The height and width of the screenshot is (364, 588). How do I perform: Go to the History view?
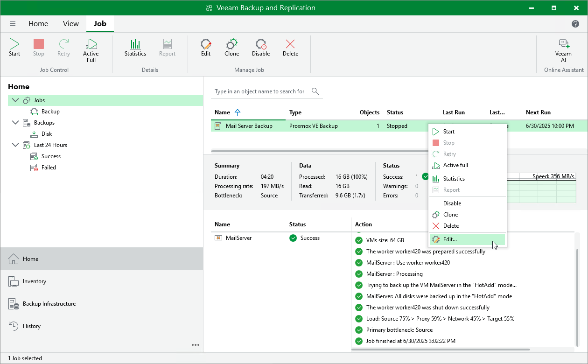[32, 326]
